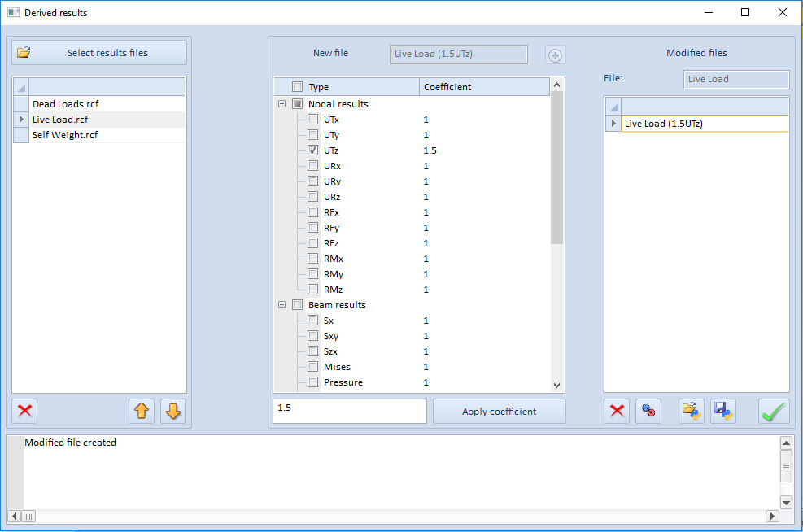The image size is (803, 532).
Task: Click the open folder Python script icon
Action: (x=692, y=412)
